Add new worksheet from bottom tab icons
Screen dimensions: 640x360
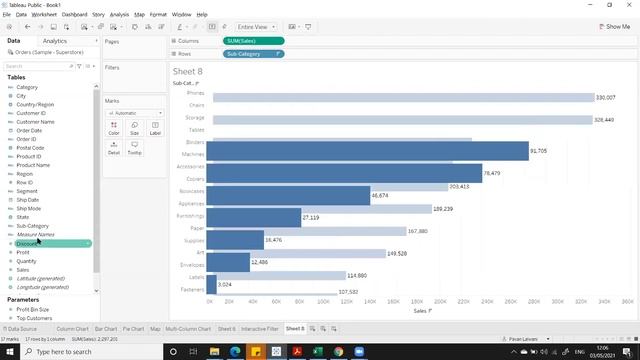(x=312, y=329)
